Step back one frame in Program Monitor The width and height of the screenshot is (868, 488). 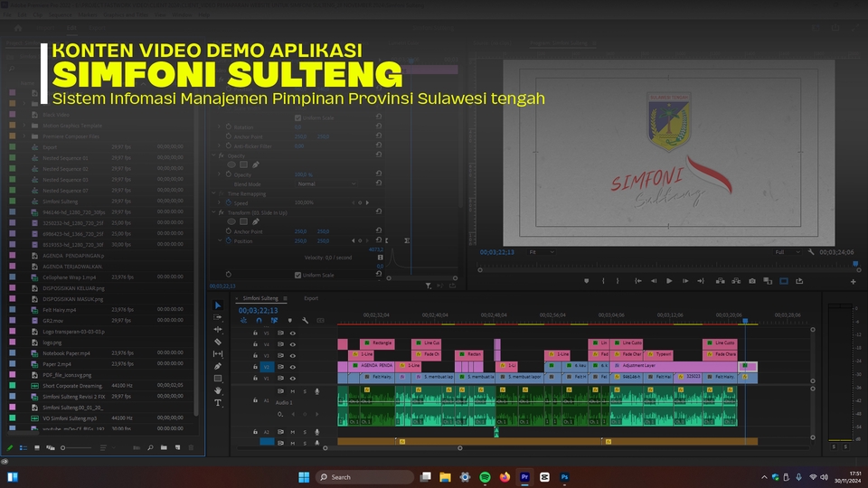pos(654,281)
